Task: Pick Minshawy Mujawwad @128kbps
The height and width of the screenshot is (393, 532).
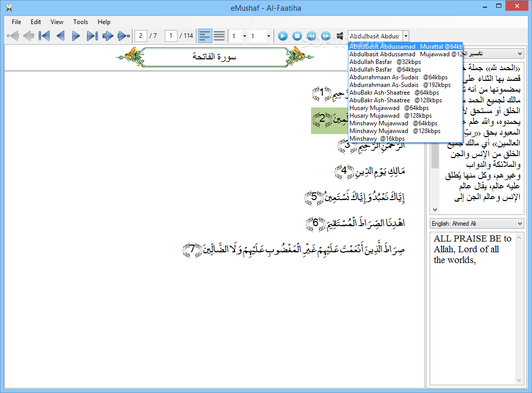Action: (406, 131)
